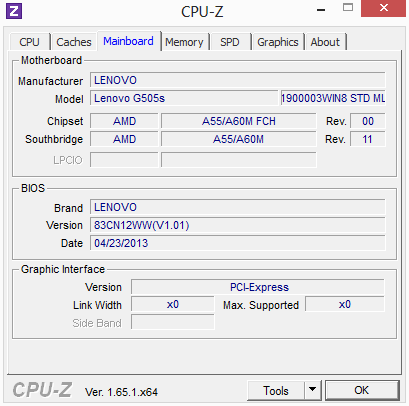Click the empty LPCIO vendor field
Image resolution: width=409 pixels, height=406 pixels.
tap(124, 160)
